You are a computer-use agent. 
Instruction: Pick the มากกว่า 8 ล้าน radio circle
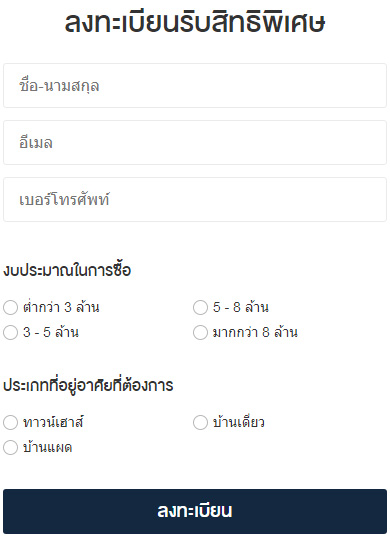pos(200,333)
